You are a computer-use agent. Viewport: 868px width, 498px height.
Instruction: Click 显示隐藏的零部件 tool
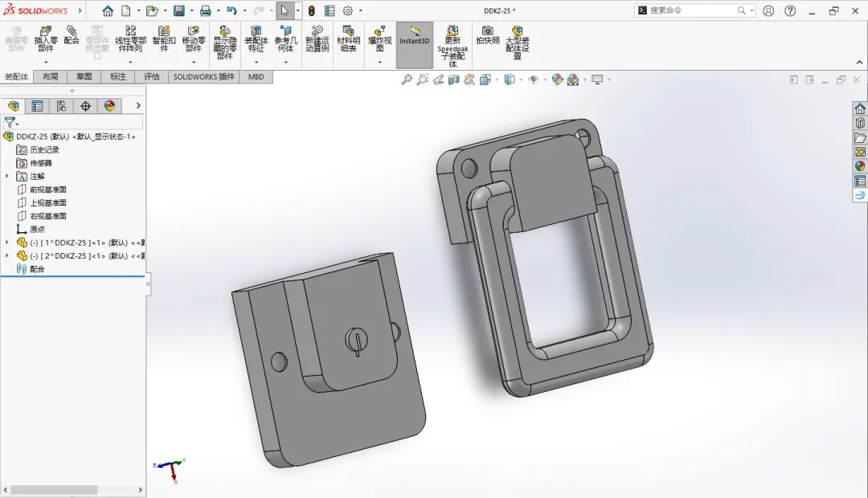pyautogui.click(x=225, y=43)
